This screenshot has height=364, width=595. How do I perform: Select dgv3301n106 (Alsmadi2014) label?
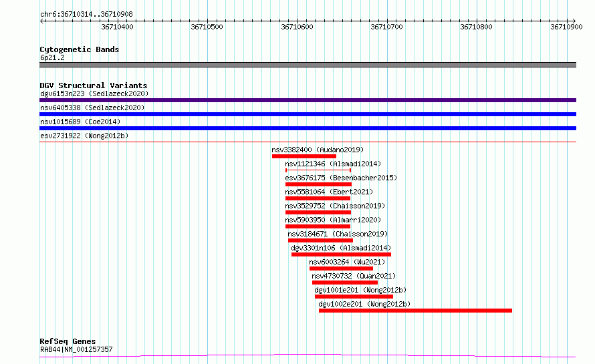click(341, 248)
